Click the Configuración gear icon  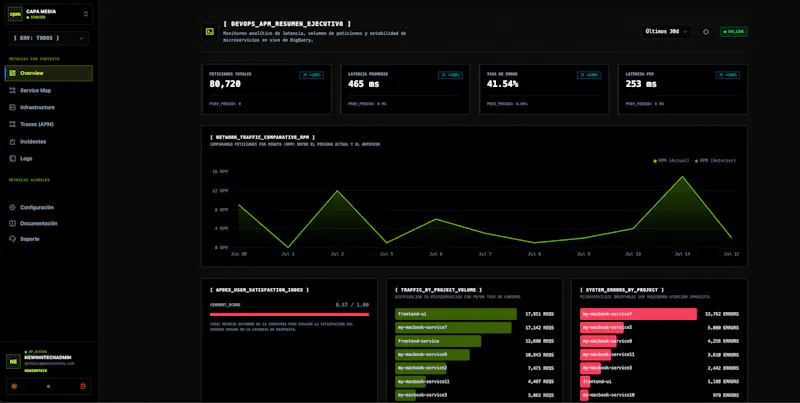pos(13,208)
